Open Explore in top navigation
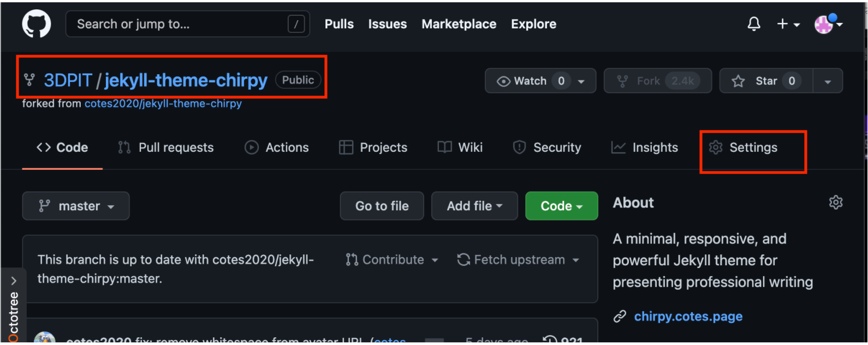The image size is (868, 345). pyautogui.click(x=533, y=24)
